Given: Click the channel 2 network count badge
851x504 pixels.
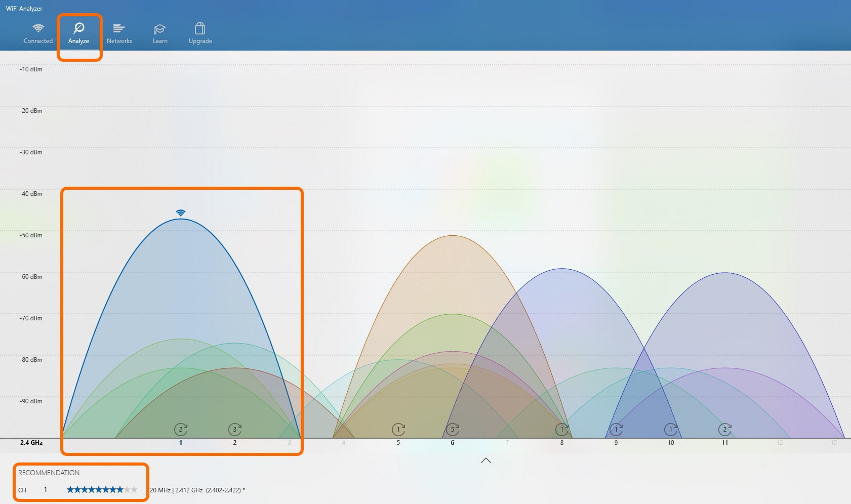Looking at the screenshot, I should [234, 429].
